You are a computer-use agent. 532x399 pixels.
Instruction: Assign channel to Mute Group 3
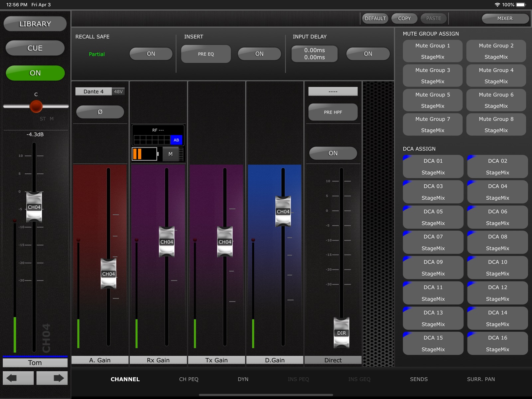433,76
